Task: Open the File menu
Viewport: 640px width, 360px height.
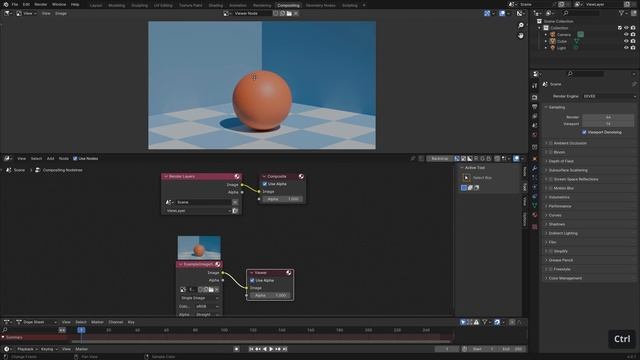Action: tap(15, 4)
